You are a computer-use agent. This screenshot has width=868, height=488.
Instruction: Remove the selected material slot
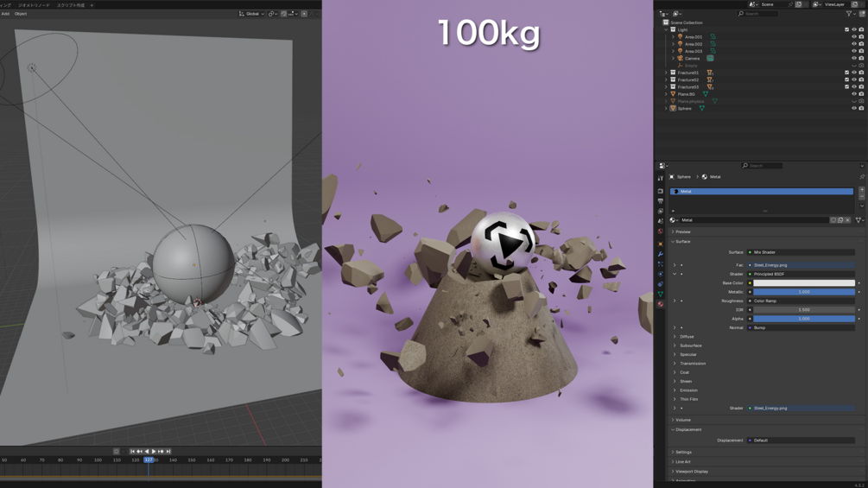[862, 196]
